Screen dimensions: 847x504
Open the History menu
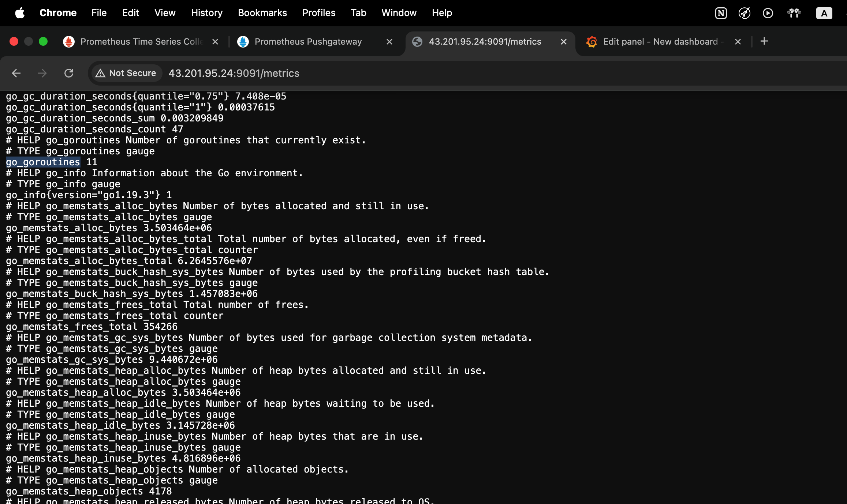[x=206, y=13]
